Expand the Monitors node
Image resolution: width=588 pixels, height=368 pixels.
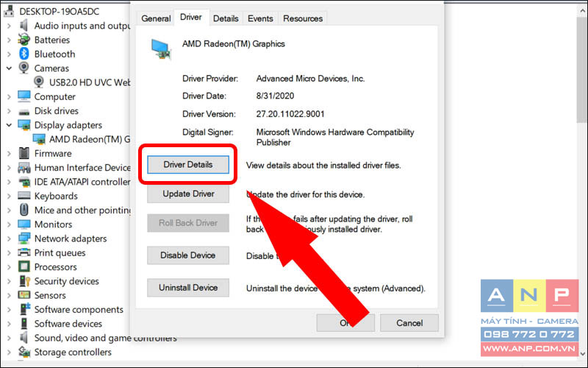9,224
